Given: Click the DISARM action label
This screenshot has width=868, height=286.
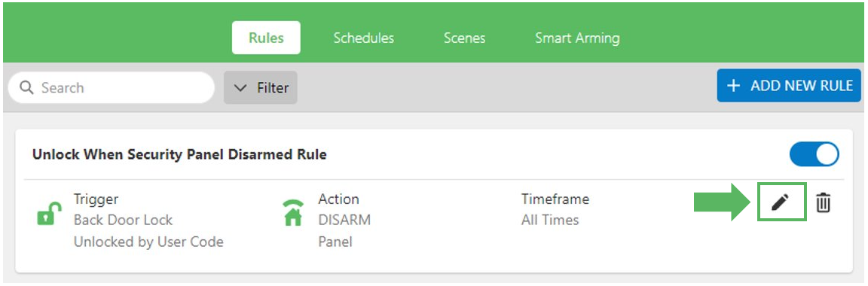Looking at the screenshot, I should (344, 220).
